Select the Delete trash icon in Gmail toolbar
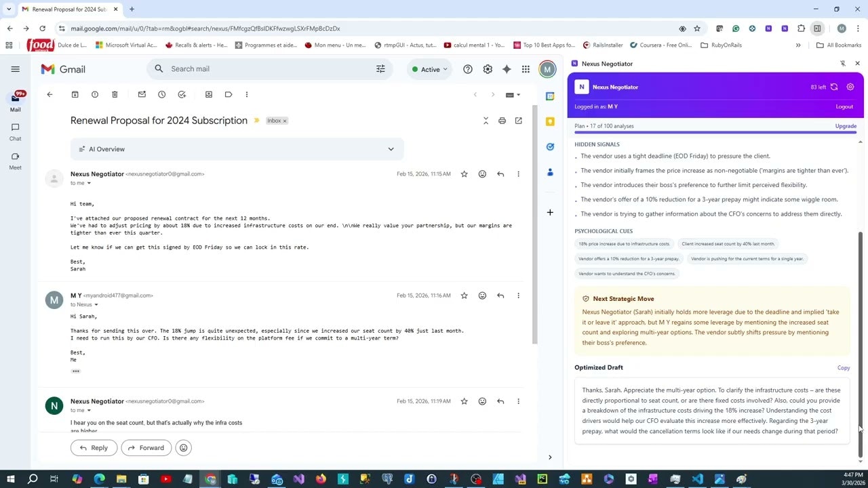 coord(115,94)
